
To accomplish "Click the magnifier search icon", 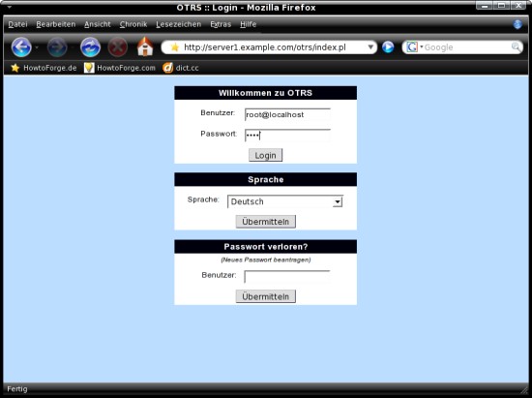I will point(516,46).
